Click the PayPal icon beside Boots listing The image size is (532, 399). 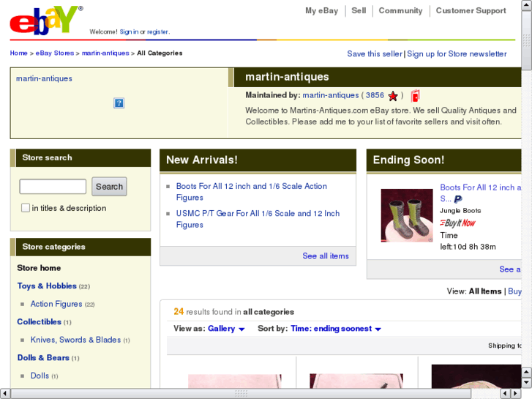[458, 199]
